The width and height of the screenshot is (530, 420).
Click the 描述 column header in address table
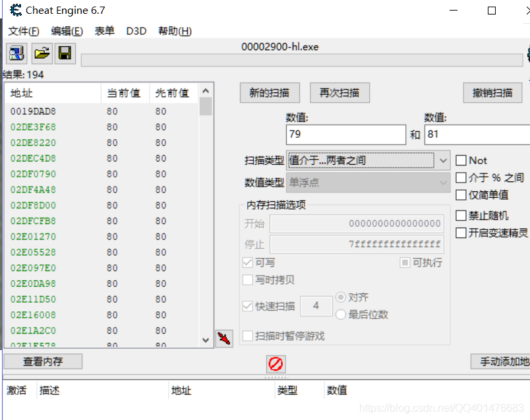[x=102, y=390]
